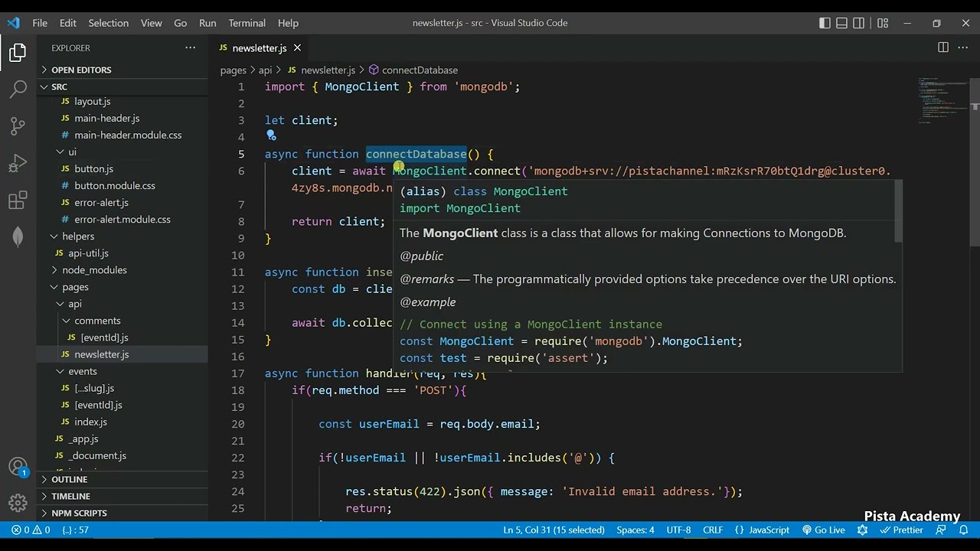Close the newsletter.js editor tab

(x=297, y=48)
